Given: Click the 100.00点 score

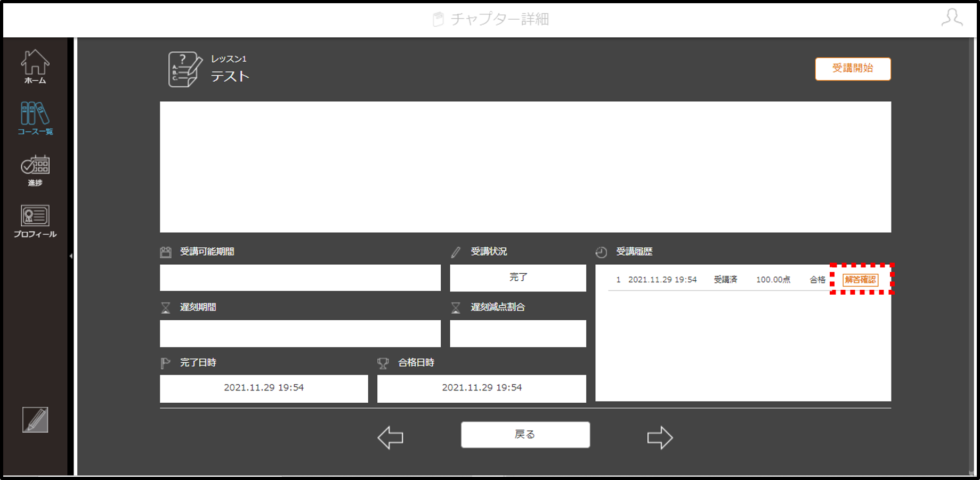Looking at the screenshot, I should (773, 280).
